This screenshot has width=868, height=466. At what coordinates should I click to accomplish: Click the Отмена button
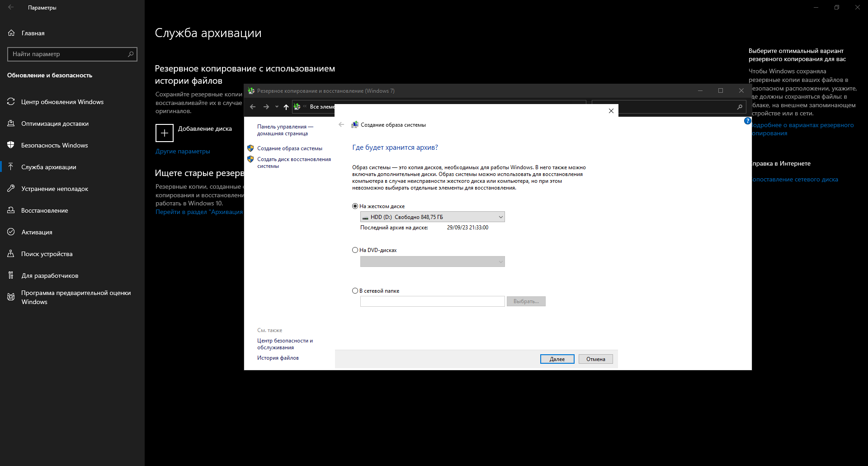(x=595, y=359)
